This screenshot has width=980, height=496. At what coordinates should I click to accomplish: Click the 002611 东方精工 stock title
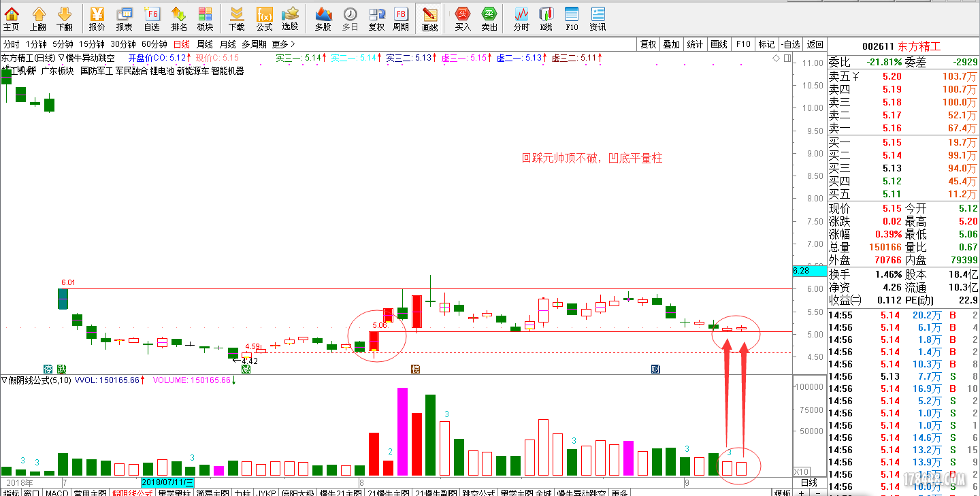901,46
